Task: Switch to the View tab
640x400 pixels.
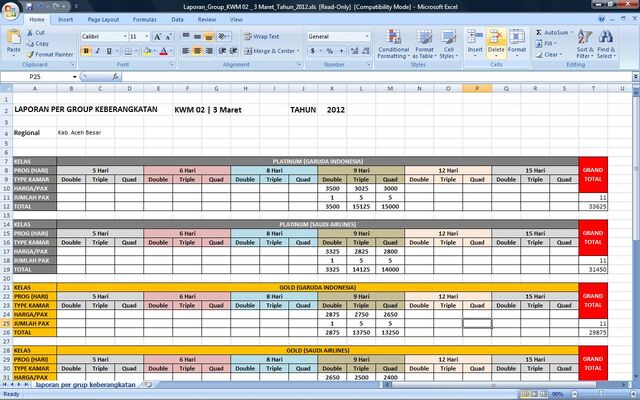Action: tap(236, 19)
